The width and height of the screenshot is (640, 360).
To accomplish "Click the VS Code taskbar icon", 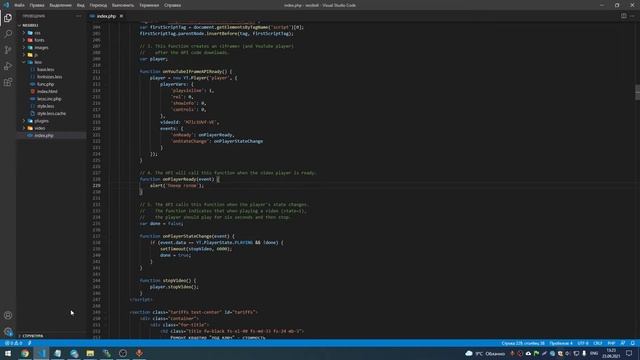I will tap(41, 353).
